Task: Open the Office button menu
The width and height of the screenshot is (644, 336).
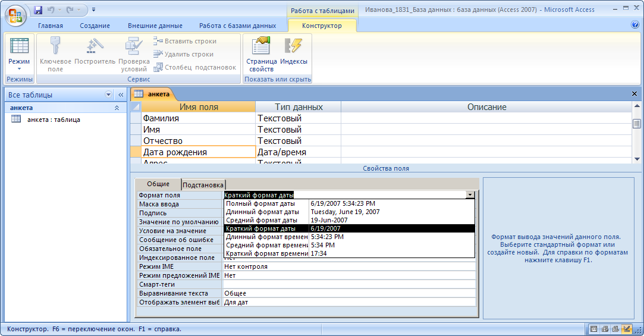Action: [x=15, y=16]
